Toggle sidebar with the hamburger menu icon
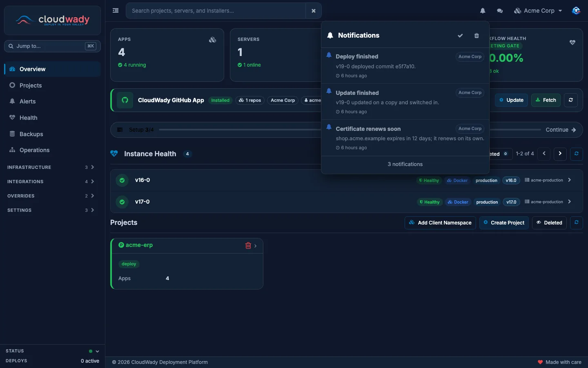Image resolution: width=588 pixels, height=368 pixels. pyautogui.click(x=116, y=11)
